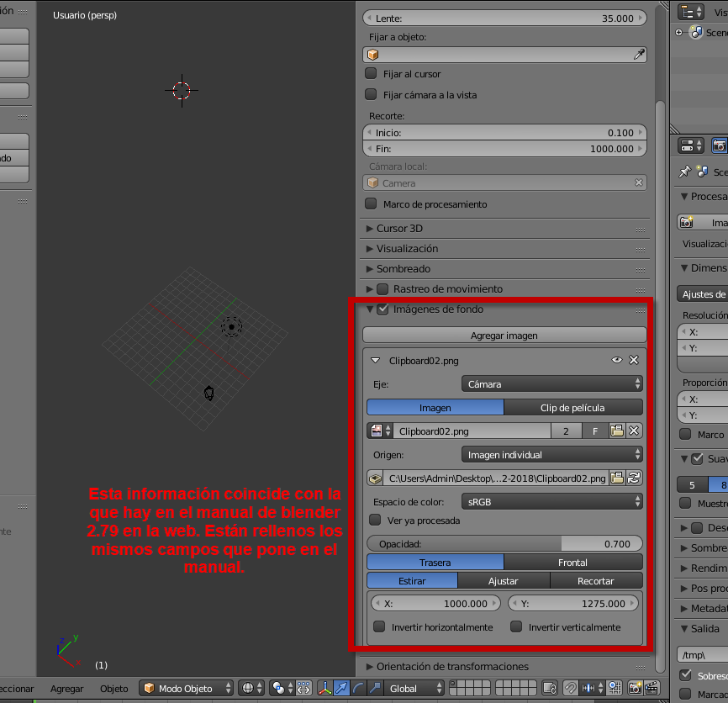The width and height of the screenshot is (728, 703).
Task: Enable Rastreo de movimiento checkbox
Action: 382,288
